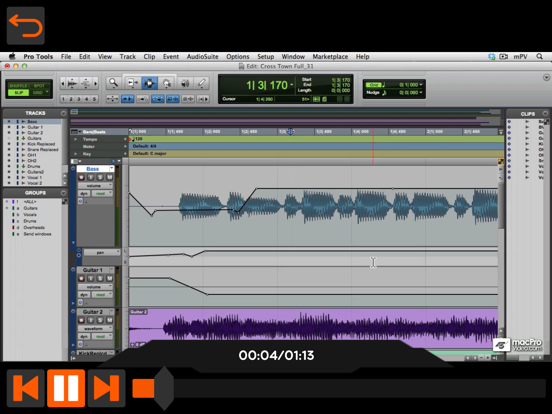Viewport: 552px width, 414px height.
Task: Open Nudge value dropdown
Action: click(421, 93)
